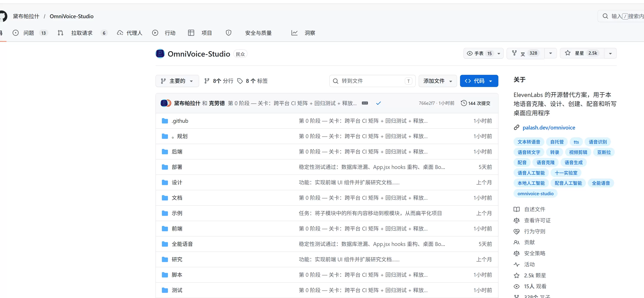Open the fork options dropdown arrow
Image resolution: width=644 pixels, height=298 pixels.
pos(551,53)
